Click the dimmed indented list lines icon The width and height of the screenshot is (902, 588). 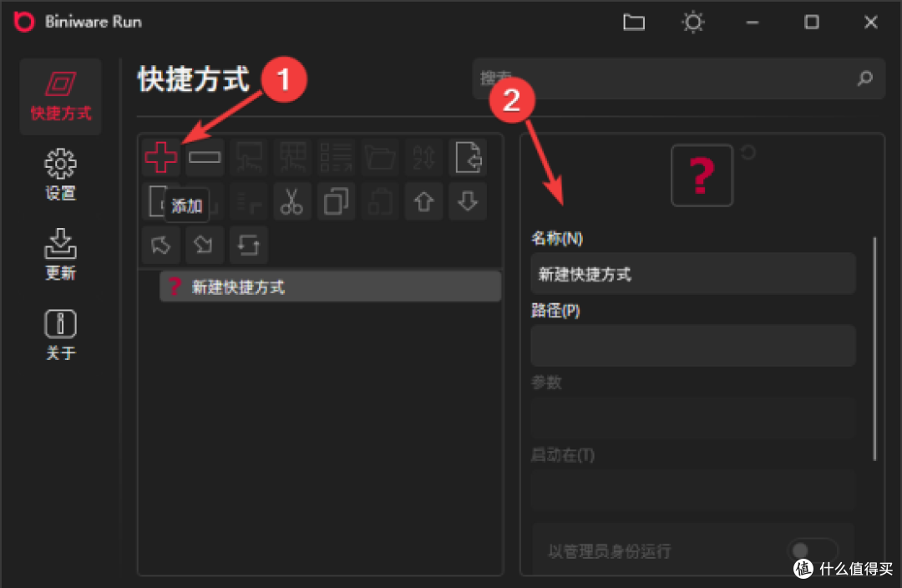tap(249, 201)
